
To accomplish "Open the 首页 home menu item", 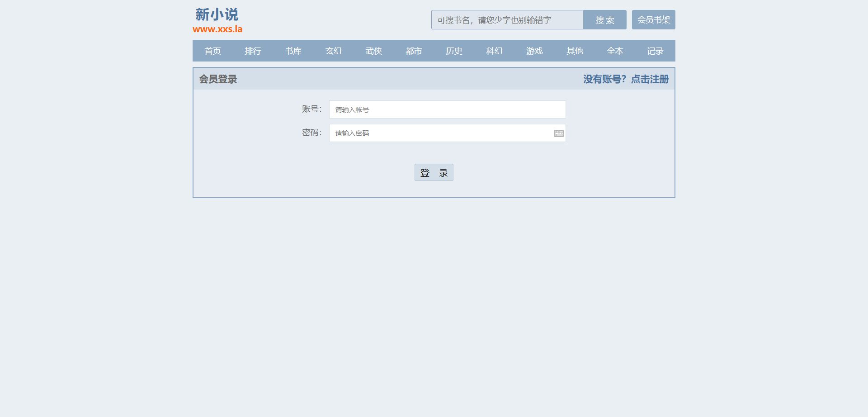I will 212,51.
